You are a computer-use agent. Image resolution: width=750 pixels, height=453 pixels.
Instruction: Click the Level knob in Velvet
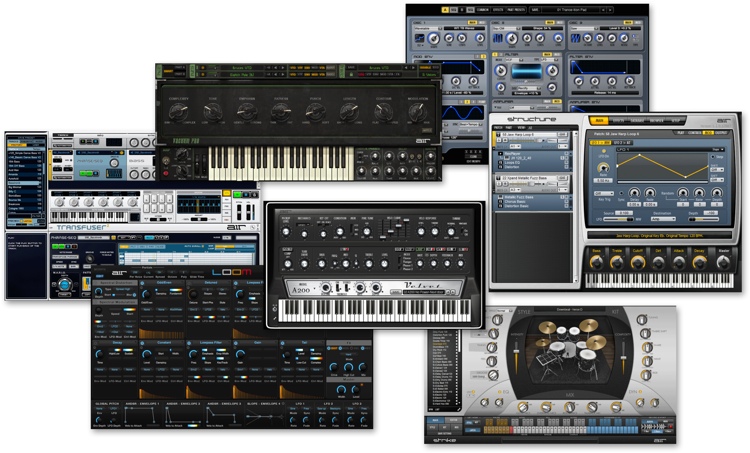pos(384,264)
